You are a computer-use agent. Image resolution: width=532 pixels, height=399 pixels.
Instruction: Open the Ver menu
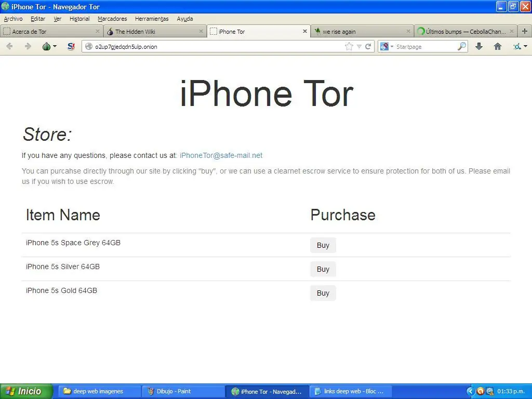tap(57, 19)
